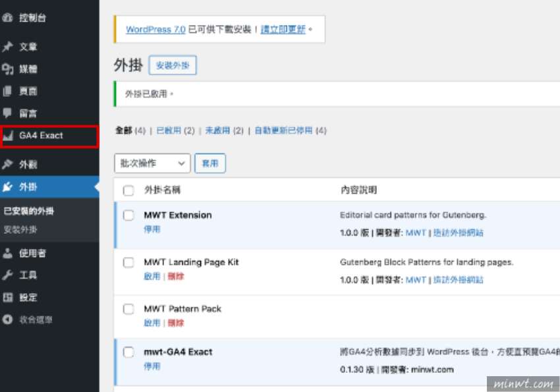Filter plugins by 全部 (4)
560x392 pixels.
(130, 130)
